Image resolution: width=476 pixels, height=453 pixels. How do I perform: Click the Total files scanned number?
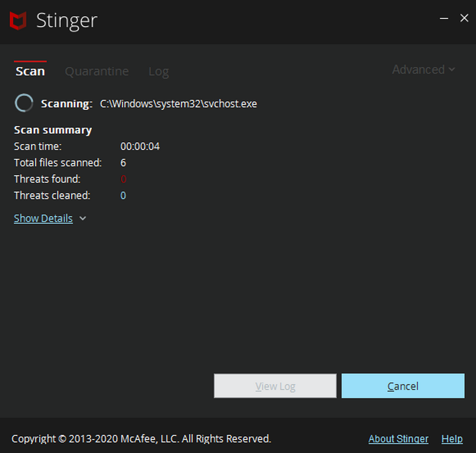tap(123, 163)
